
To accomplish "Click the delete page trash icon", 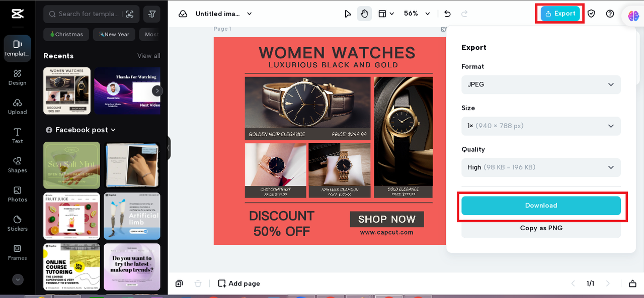I will click(198, 283).
